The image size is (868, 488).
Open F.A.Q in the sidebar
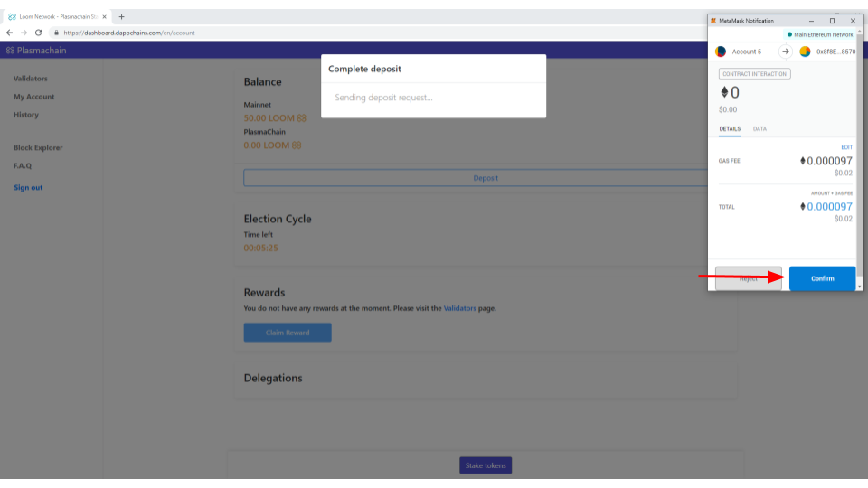click(23, 165)
